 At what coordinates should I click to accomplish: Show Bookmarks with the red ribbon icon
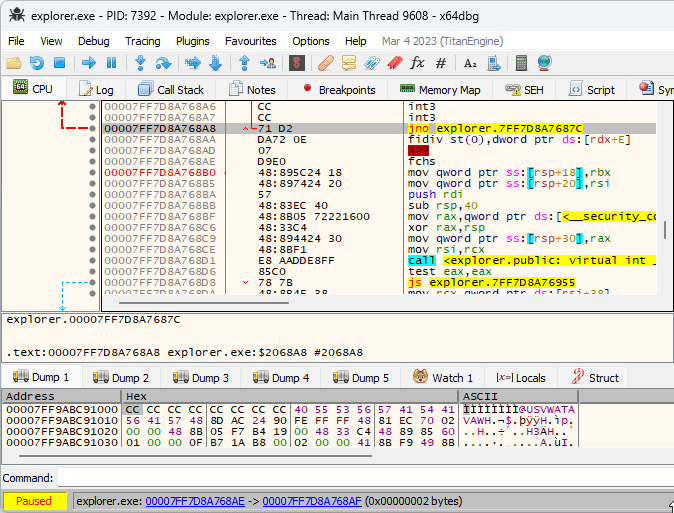(x=394, y=63)
